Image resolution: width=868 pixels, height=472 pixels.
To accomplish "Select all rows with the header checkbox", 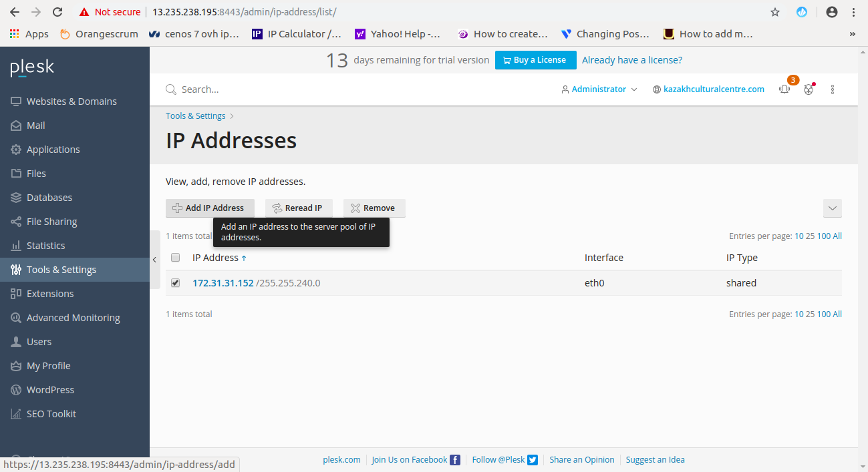I will tap(176, 258).
